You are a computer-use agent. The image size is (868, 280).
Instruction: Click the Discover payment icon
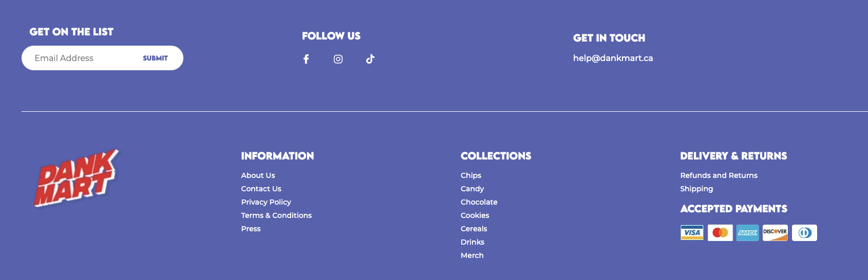775,233
